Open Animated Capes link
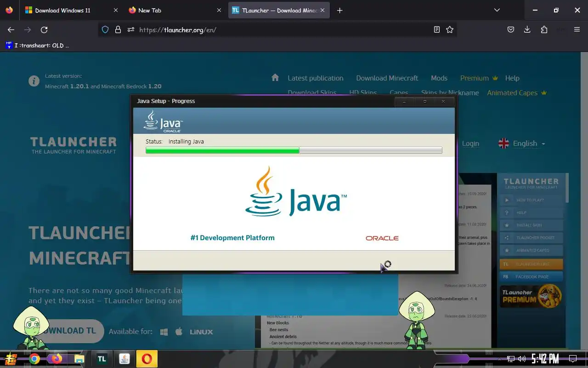Screen dimensions: 588x368 click(x=517, y=92)
